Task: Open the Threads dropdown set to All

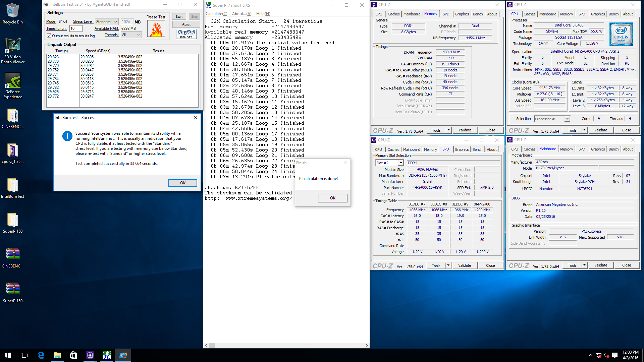Action: tap(131, 35)
